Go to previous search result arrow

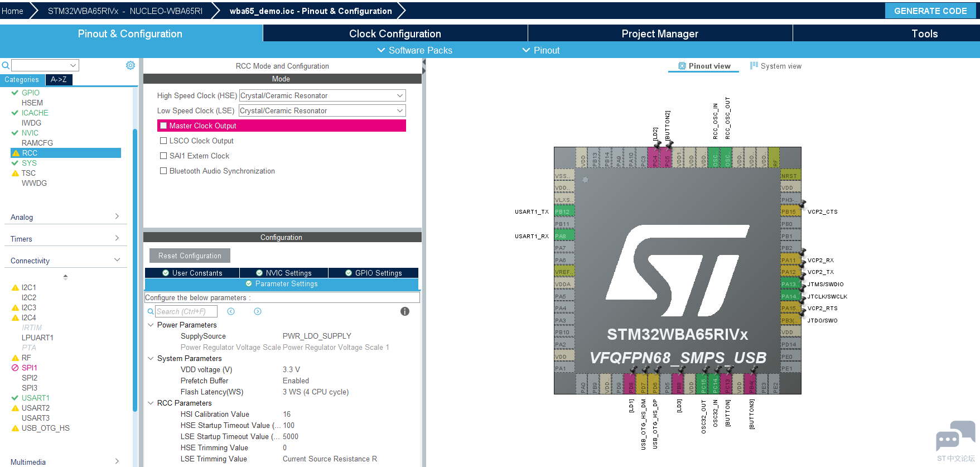[231, 311]
